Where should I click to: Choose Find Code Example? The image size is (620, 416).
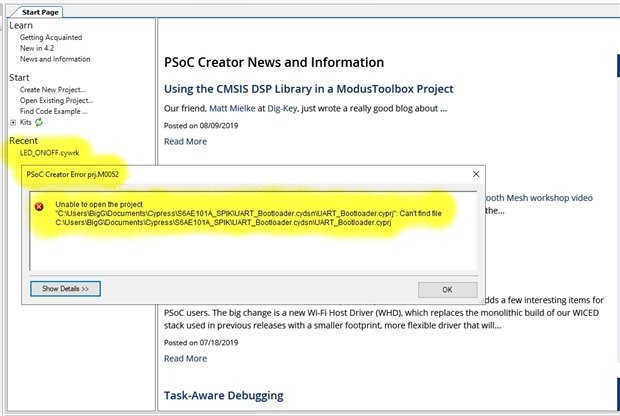point(53,112)
